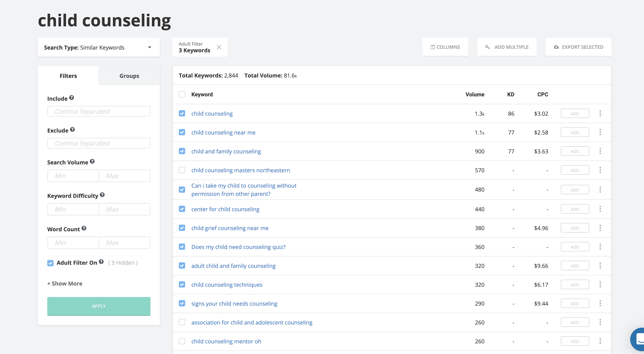Screen dimensions: 644x354
Task: Click the Search Volume Min input field
Action: click(x=73, y=176)
